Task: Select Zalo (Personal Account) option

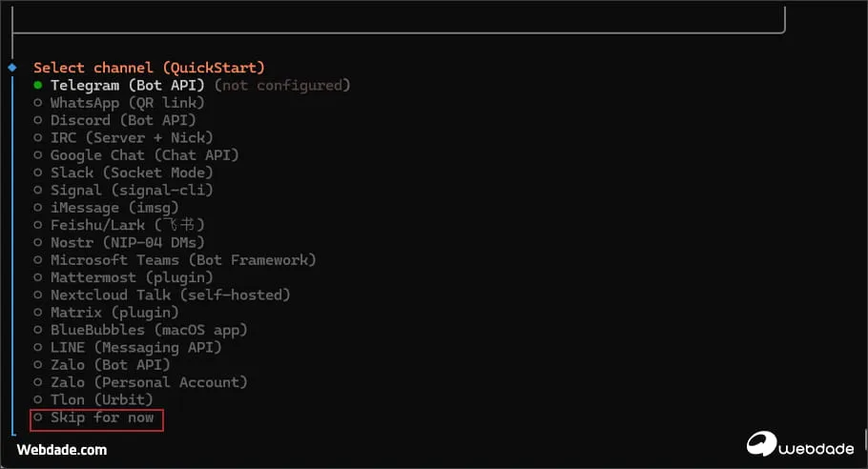Action: (149, 382)
